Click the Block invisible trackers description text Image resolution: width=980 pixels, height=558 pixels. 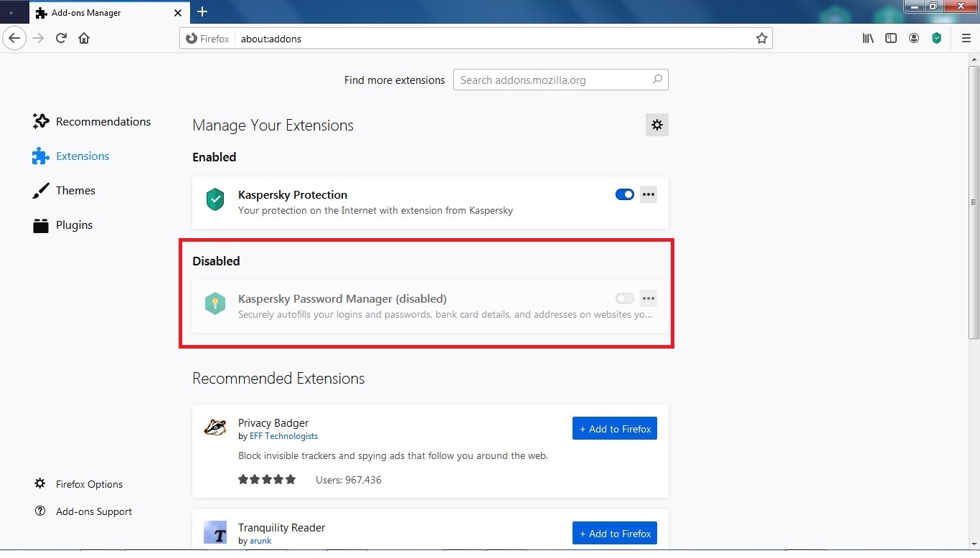393,455
